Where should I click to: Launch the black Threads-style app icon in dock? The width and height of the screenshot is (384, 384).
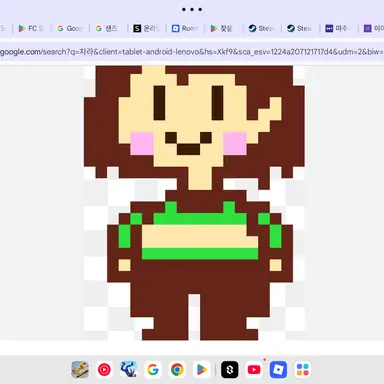pyautogui.click(x=230, y=370)
